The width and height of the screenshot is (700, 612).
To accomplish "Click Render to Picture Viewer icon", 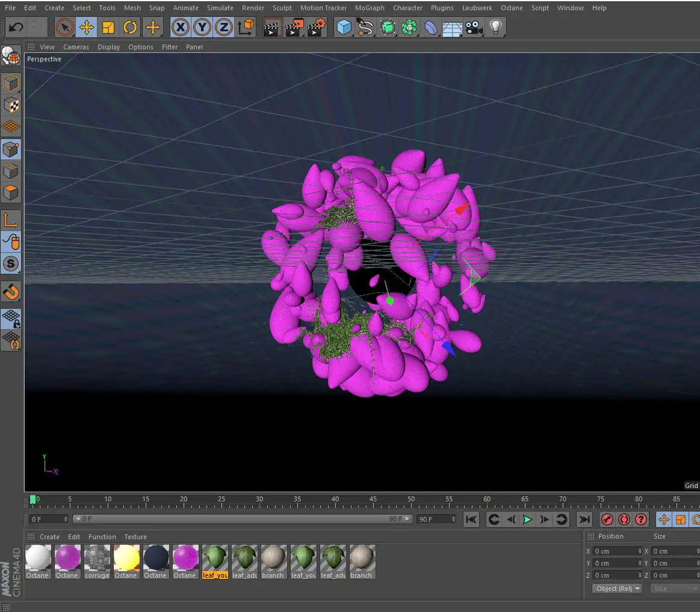I will (x=294, y=28).
